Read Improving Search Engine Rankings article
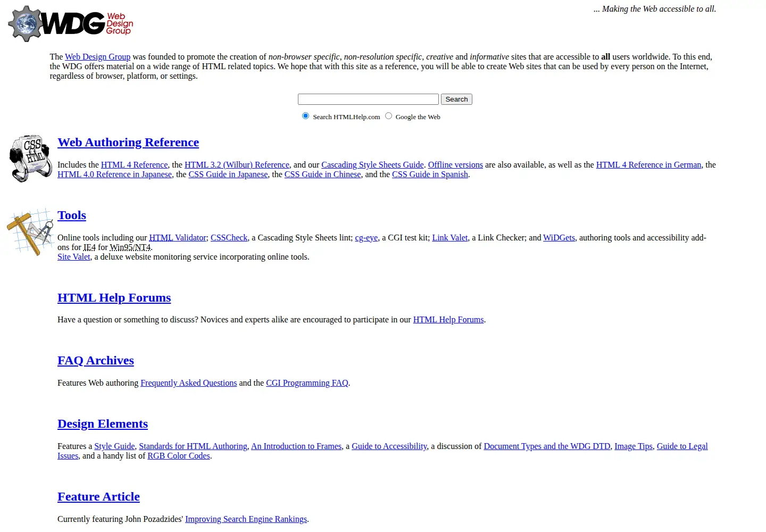766x532 pixels. tap(246, 519)
